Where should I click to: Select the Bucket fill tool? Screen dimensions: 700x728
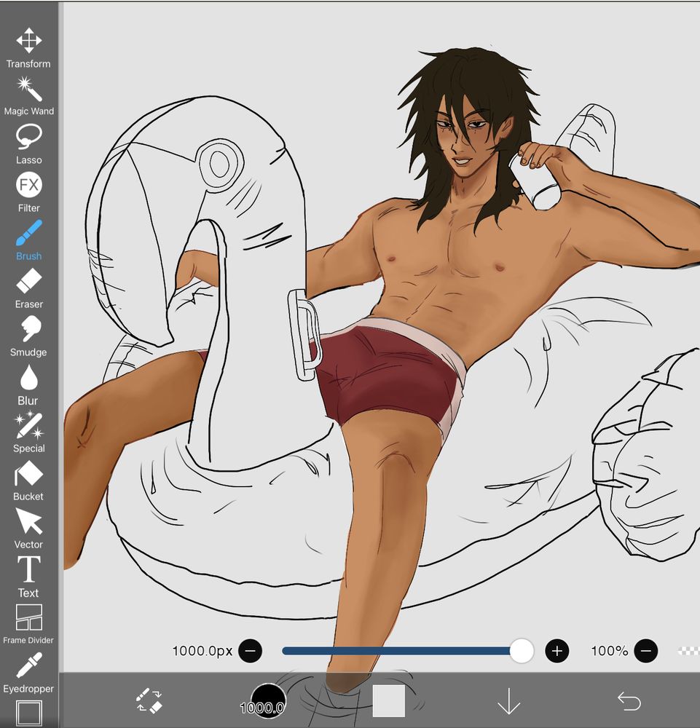(29, 481)
